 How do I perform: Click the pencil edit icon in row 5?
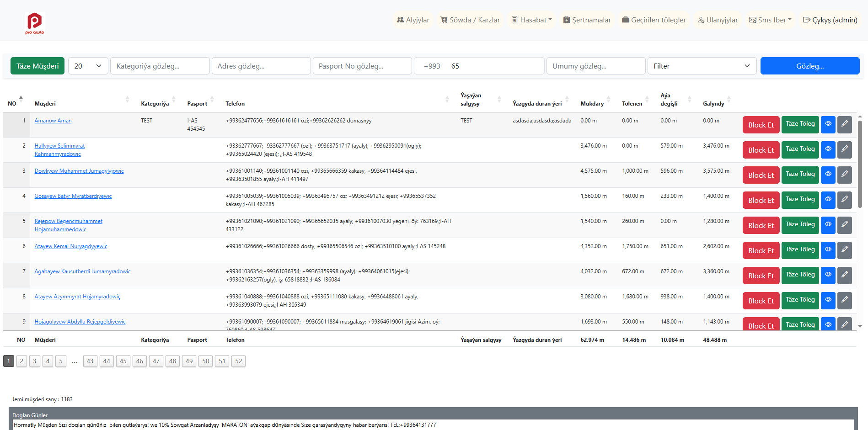point(844,225)
